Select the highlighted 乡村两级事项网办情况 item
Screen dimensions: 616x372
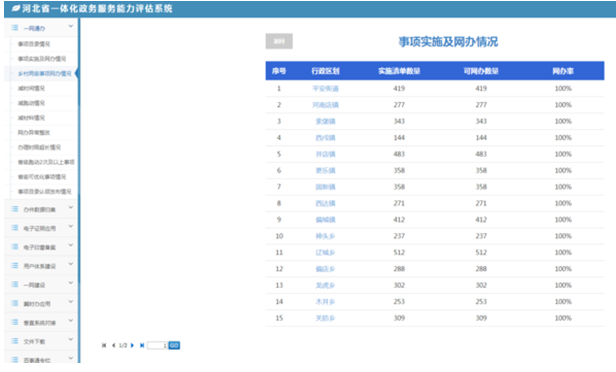(44, 73)
